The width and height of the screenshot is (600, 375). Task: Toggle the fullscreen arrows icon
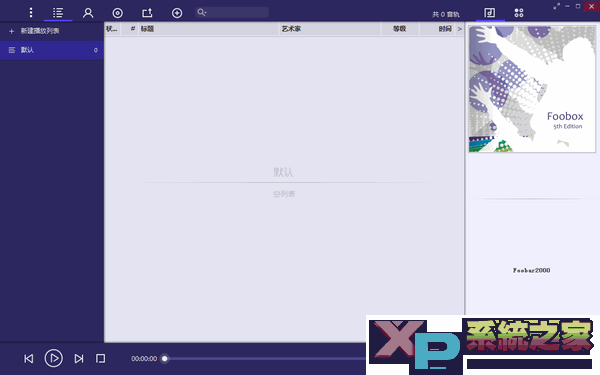[556, 6]
